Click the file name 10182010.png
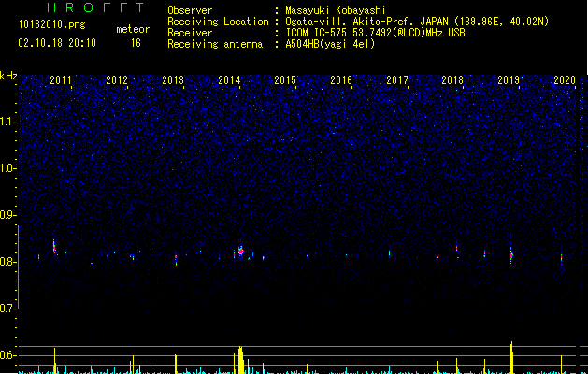 tap(52, 25)
